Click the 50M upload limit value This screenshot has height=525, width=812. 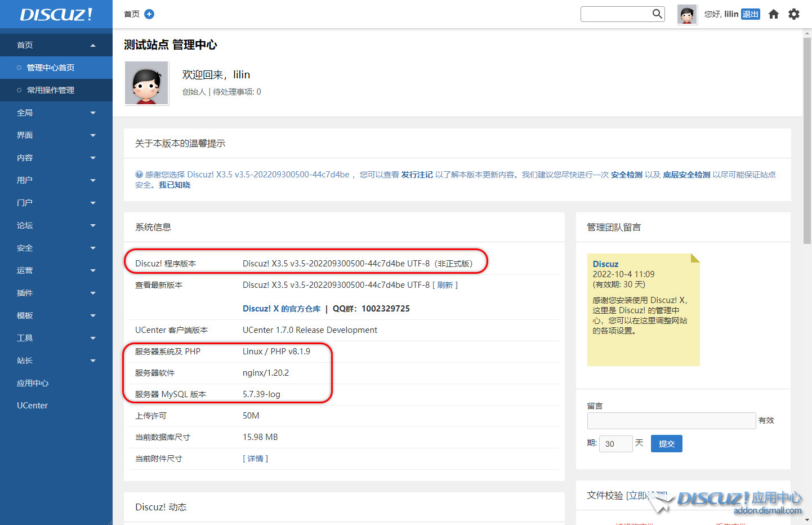tap(251, 416)
